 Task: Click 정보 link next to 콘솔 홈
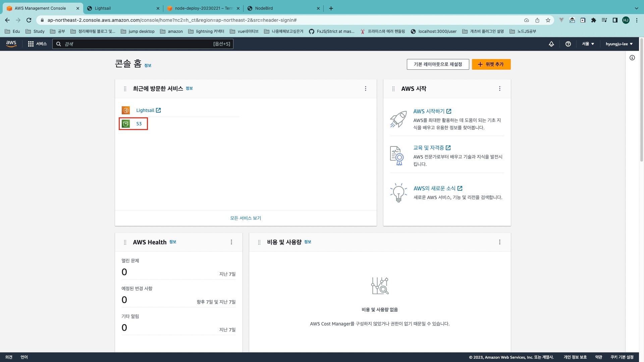pos(148,66)
